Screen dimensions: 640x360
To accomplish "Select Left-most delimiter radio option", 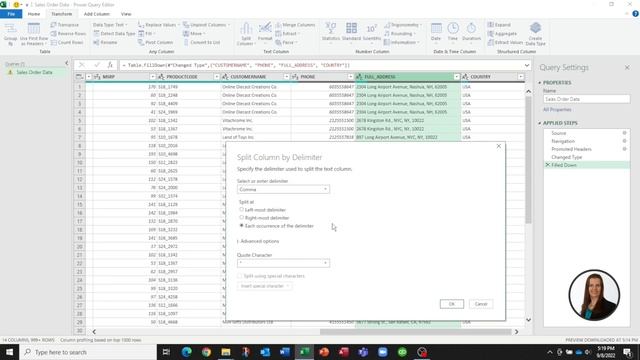I will (241, 209).
